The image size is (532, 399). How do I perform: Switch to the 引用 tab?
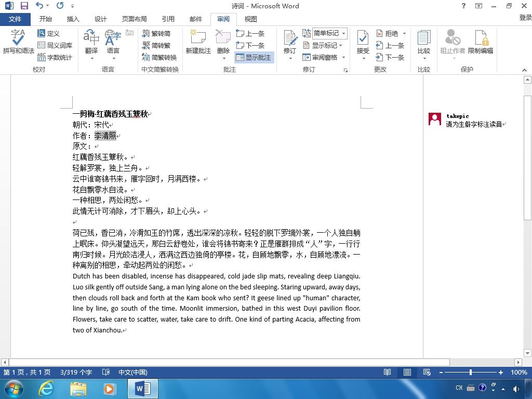pos(168,19)
